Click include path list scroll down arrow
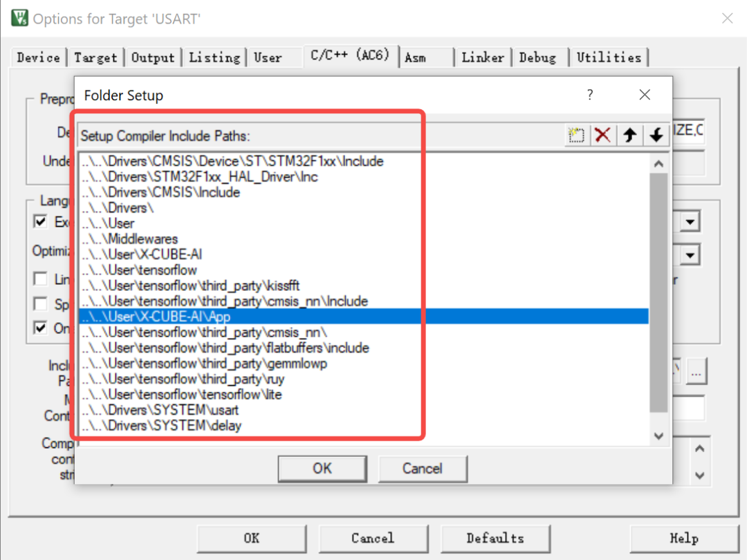This screenshot has width=747, height=560. pos(659,436)
